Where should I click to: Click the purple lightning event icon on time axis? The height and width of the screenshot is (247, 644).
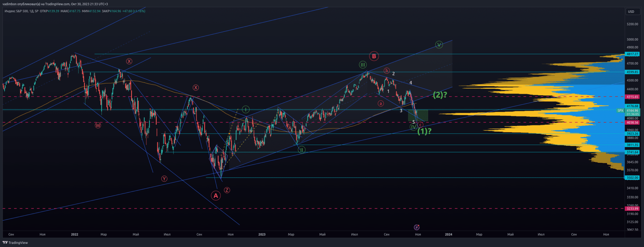[x=417, y=227]
